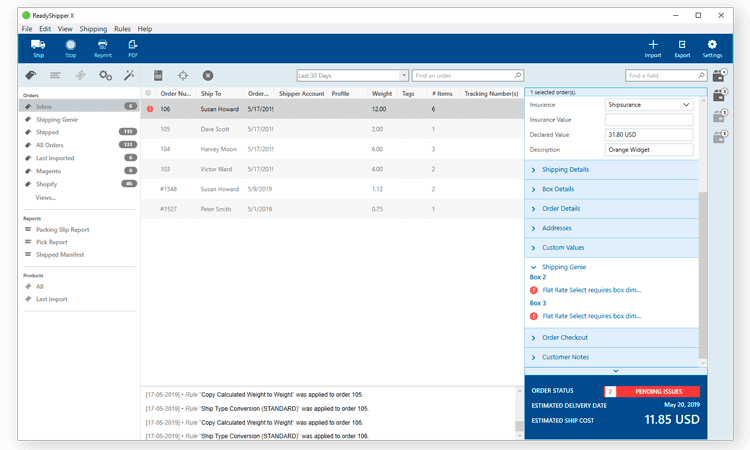Select Inbox in Orders list
This screenshot has height=450, width=750.
pos(79,106)
